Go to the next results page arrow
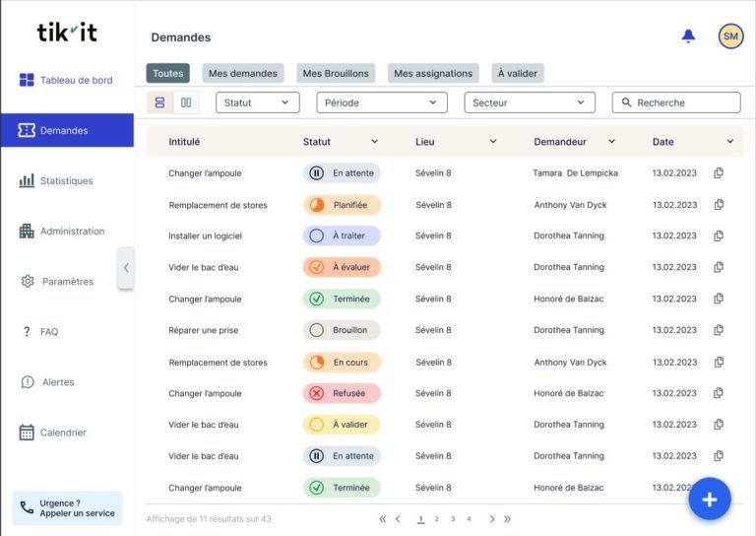756x536 pixels. pos(493,519)
